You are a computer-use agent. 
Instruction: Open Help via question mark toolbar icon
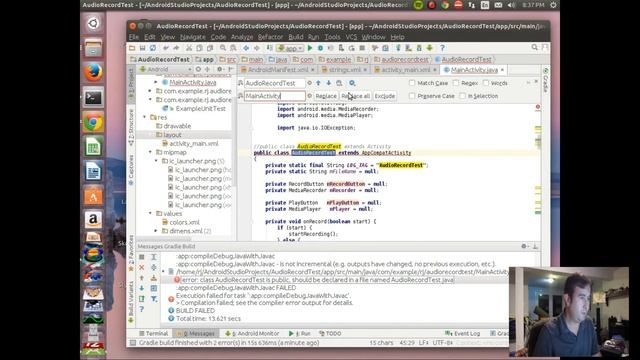pos(442,48)
